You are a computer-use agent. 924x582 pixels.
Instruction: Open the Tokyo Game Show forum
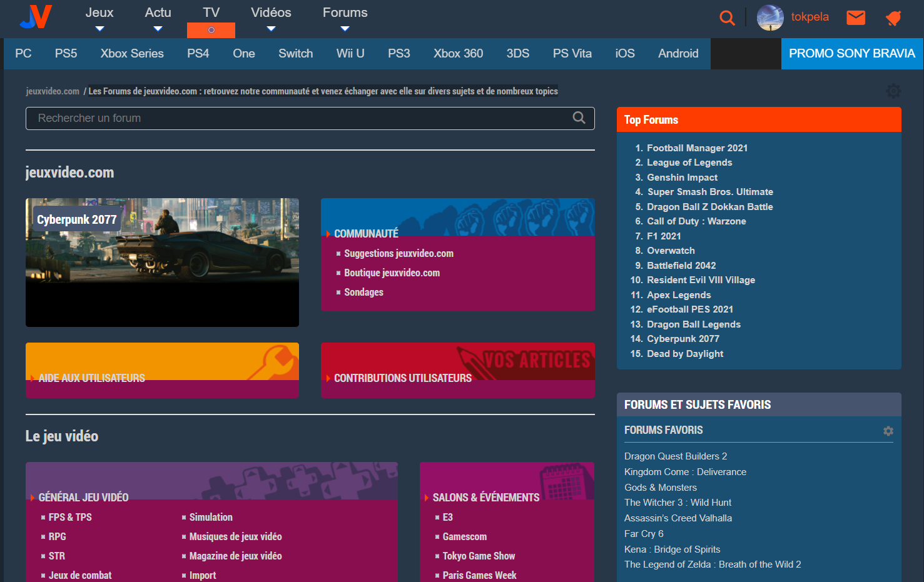pos(479,556)
